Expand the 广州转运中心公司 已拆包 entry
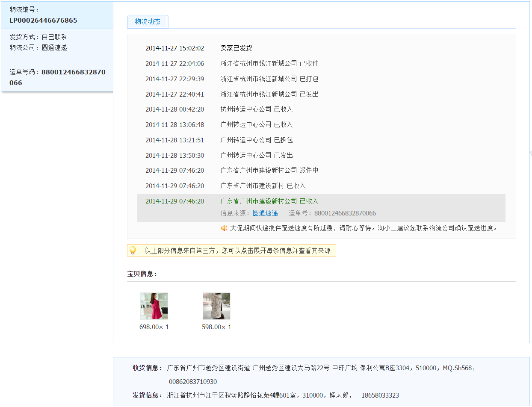This screenshot has height=407, width=532. click(x=256, y=140)
